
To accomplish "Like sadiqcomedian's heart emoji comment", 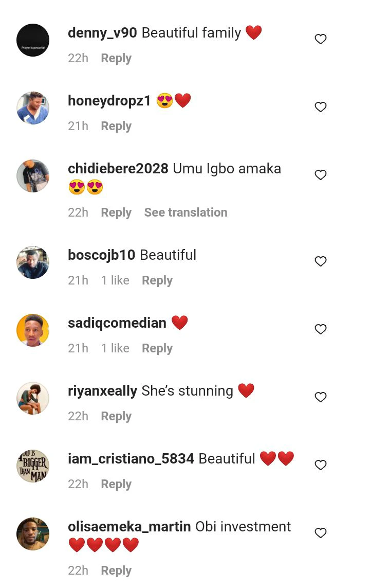I will click(x=321, y=329).
